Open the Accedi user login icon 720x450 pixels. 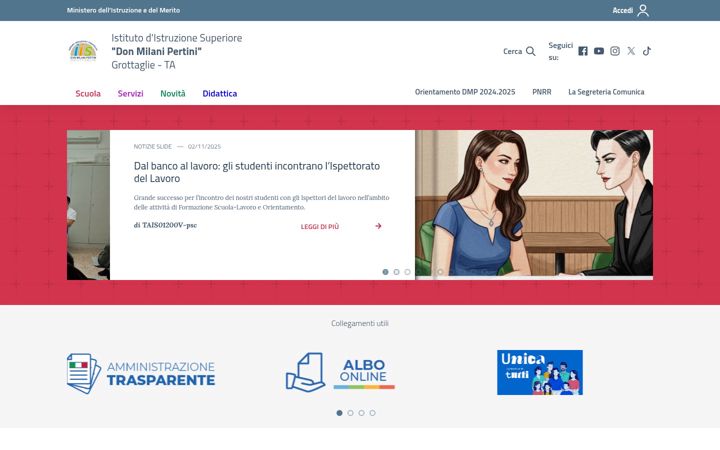click(x=643, y=10)
